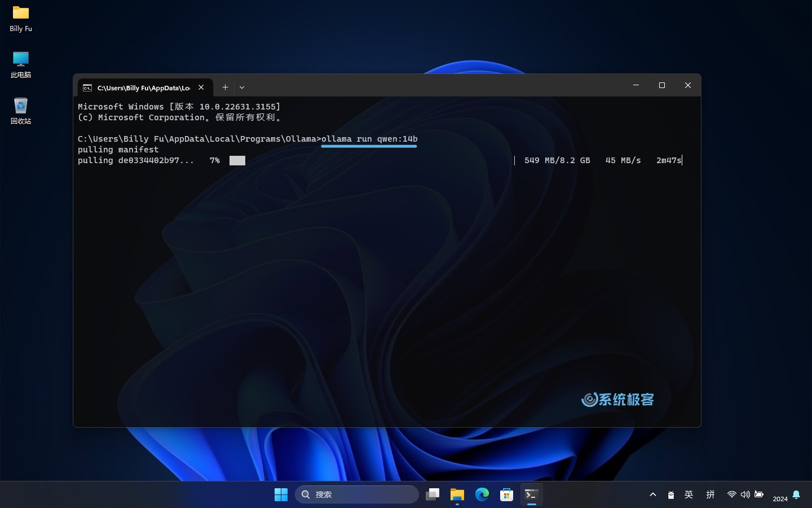Open the Billy Fu folder on desktop

(x=21, y=19)
